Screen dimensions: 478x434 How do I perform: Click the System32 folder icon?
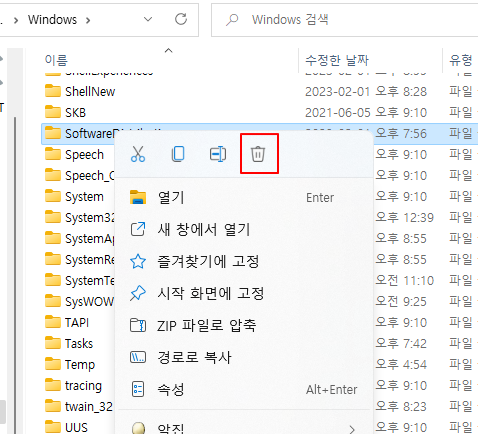tap(53, 217)
